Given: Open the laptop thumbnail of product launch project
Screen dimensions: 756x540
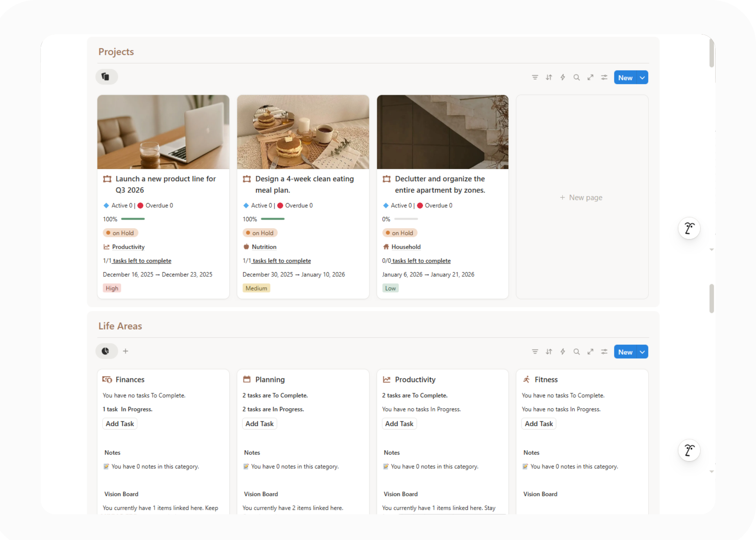Looking at the screenshot, I should [163, 132].
